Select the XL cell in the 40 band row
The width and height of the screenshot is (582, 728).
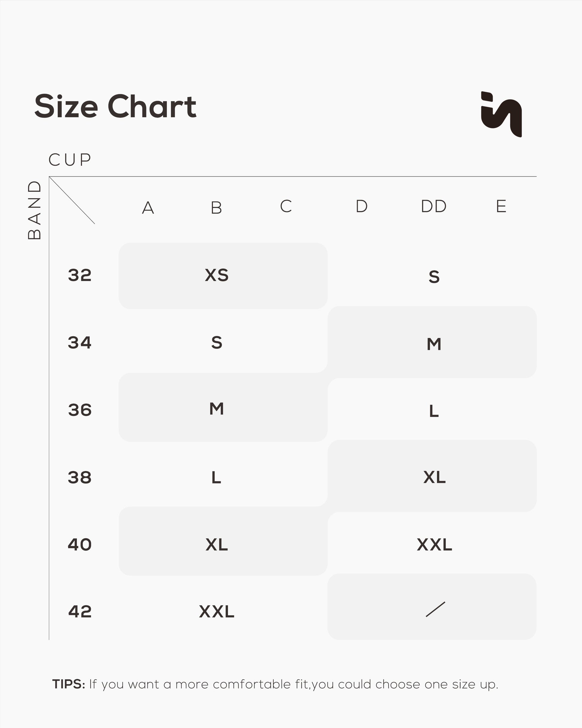click(x=217, y=545)
